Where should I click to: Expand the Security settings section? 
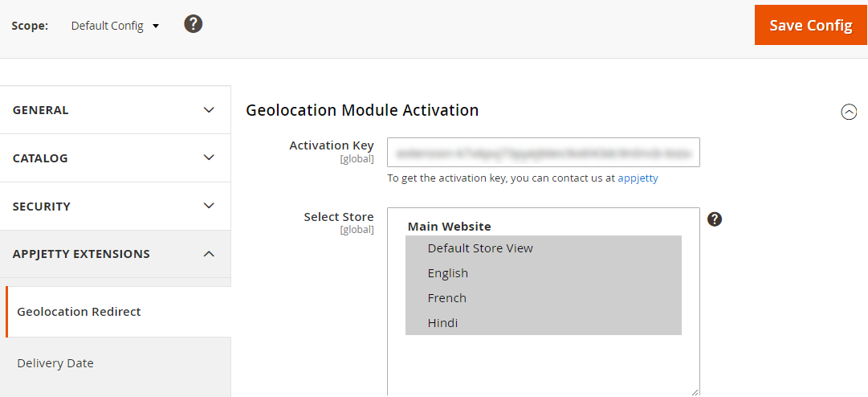point(115,207)
